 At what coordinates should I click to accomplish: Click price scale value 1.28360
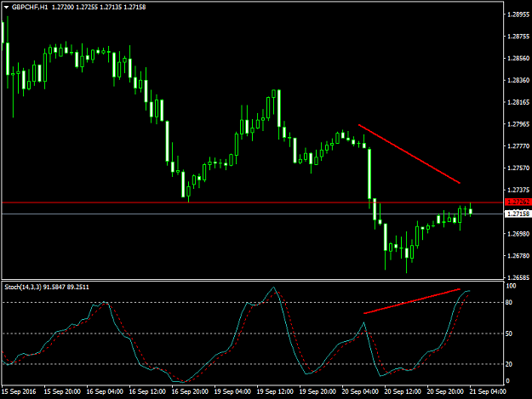tap(518, 80)
